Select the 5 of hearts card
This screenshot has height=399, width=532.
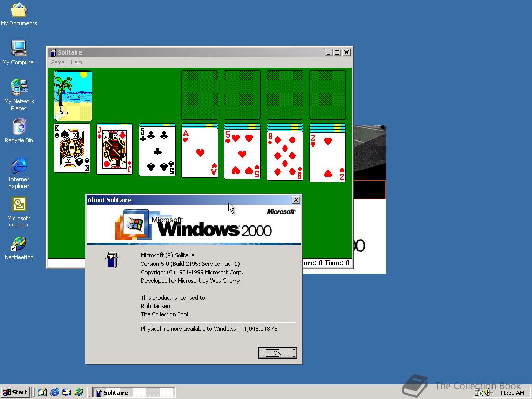(242, 154)
